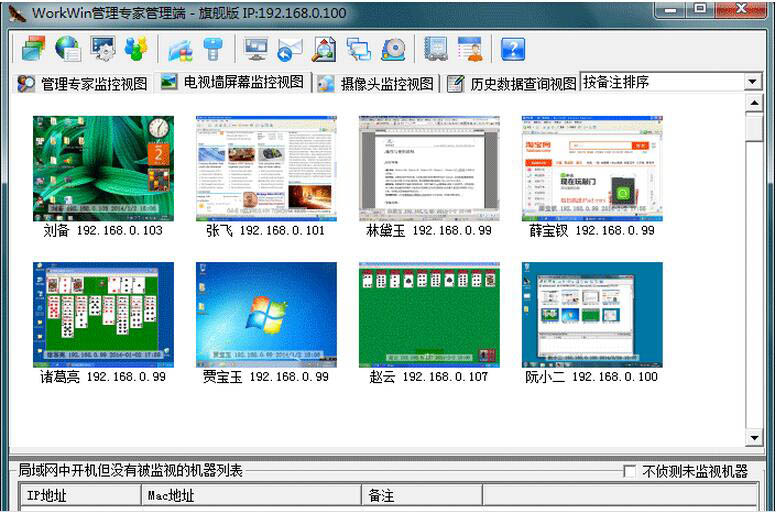Open the monitor with gear settings icon
Viewport: 776px width, 512px height.
[x=102, y=49]
